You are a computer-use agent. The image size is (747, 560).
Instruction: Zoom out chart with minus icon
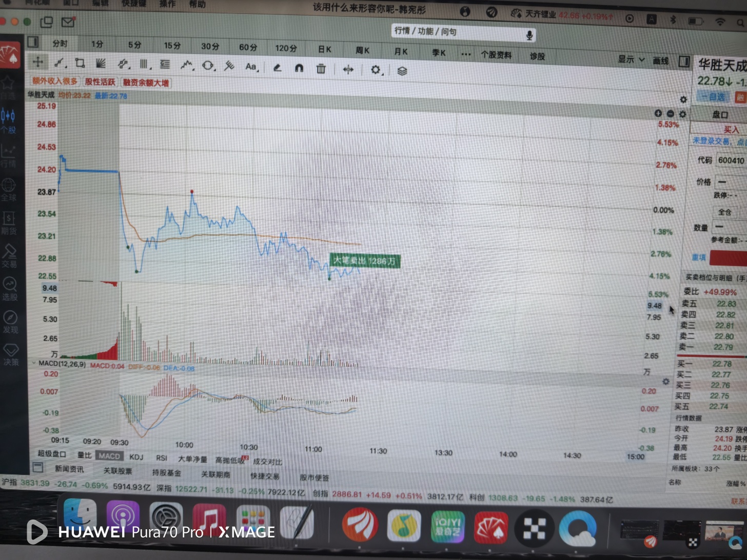click(671, 114)
